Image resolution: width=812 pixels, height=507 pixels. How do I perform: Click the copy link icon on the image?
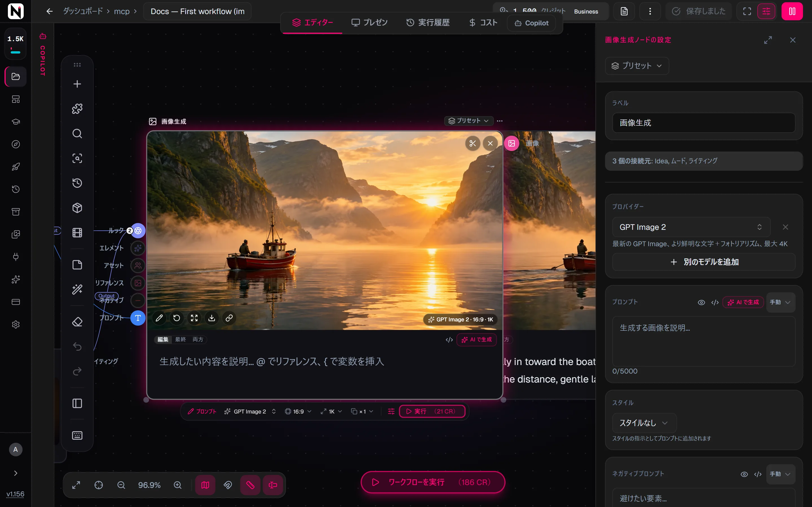click(x=229, y=318)
